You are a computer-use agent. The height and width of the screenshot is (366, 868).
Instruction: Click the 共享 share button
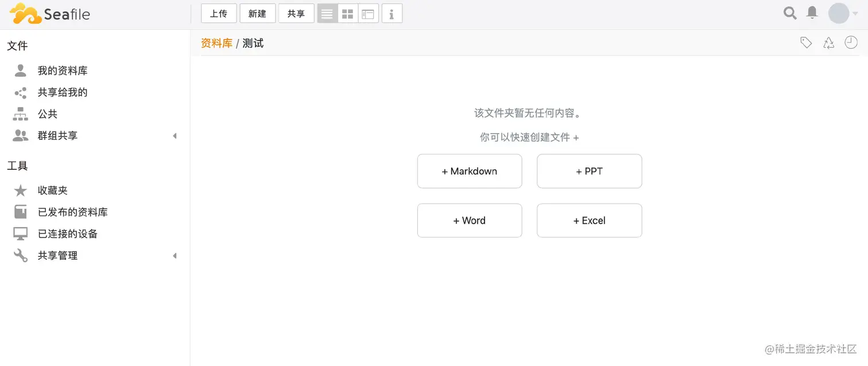tap(296, 14)
